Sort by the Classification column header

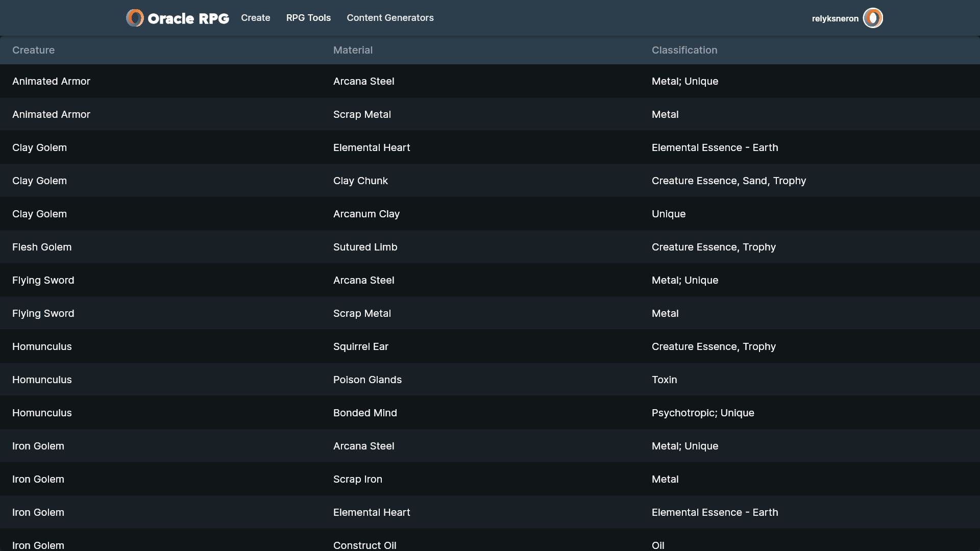click(x=684, y=50)
